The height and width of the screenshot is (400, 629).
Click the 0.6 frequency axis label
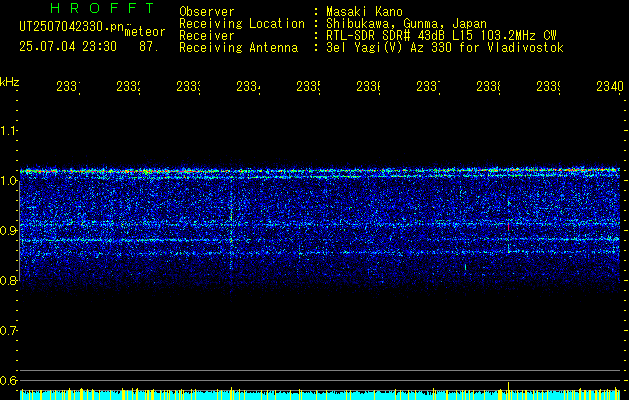[8, 380]
